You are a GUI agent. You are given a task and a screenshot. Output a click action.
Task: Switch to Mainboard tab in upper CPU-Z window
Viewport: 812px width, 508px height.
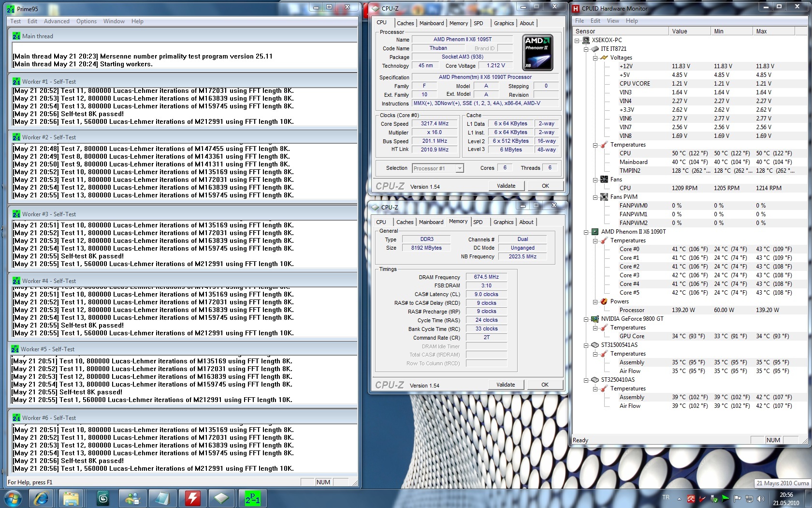tap(432, 23)
